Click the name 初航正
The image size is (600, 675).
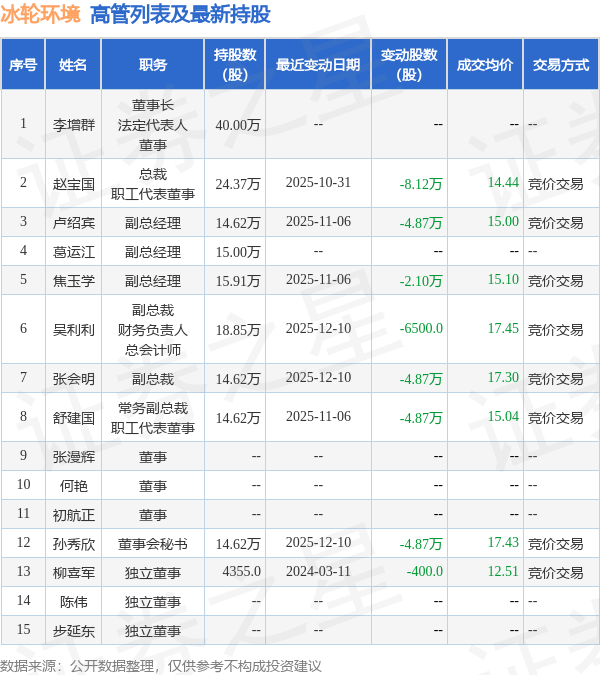click(74, 515)
